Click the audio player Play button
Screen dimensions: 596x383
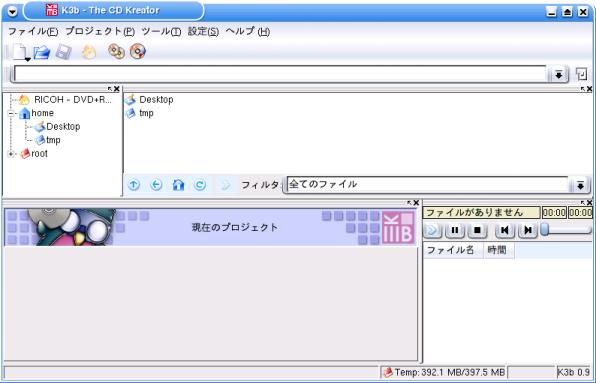pos(432,230)
